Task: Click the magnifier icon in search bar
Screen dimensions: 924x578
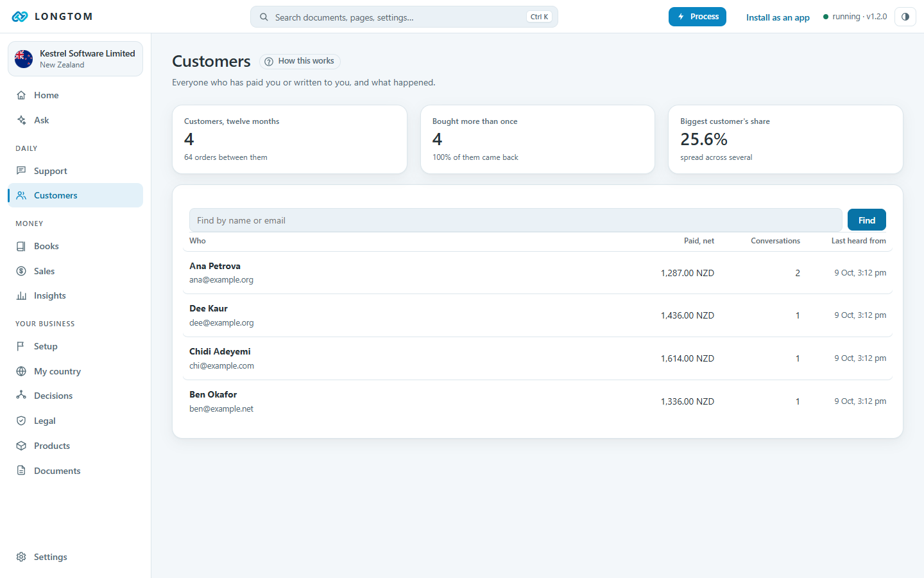Action: tap(264, 17)
